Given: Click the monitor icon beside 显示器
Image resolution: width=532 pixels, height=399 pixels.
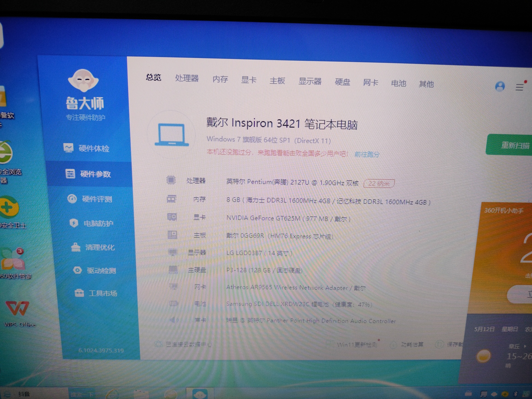Looking at the screenshot, I should click(173, 252).
